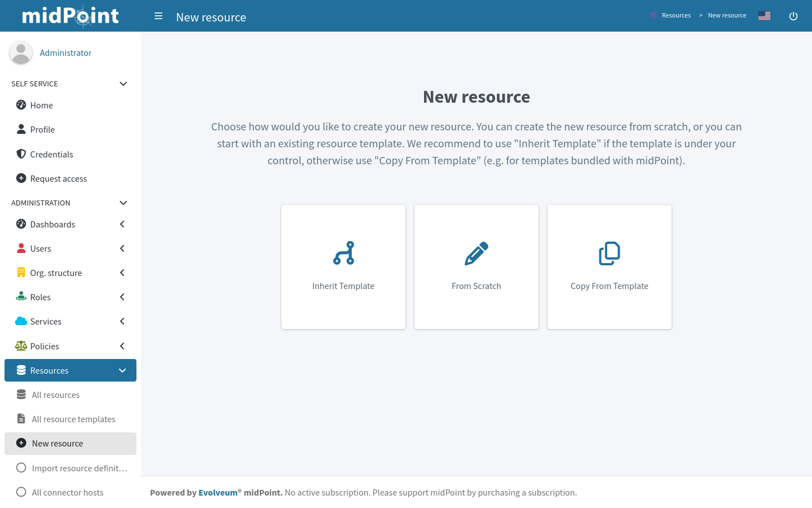Collapse the SELF SERVICE section

coord(123,84)
